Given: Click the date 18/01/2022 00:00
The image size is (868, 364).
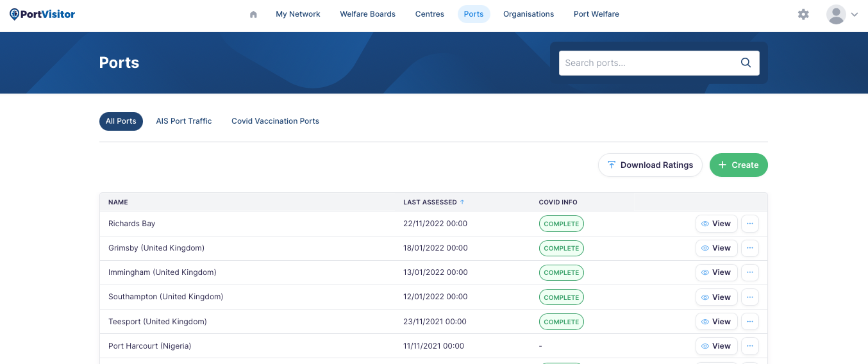Looking at the screenshot, I should (x=435, y=248).
